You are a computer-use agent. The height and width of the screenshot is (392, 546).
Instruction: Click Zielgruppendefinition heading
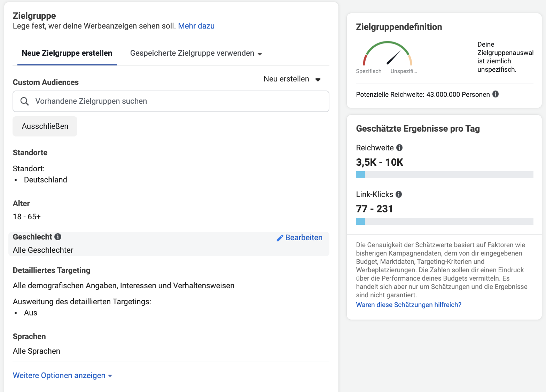399,27
